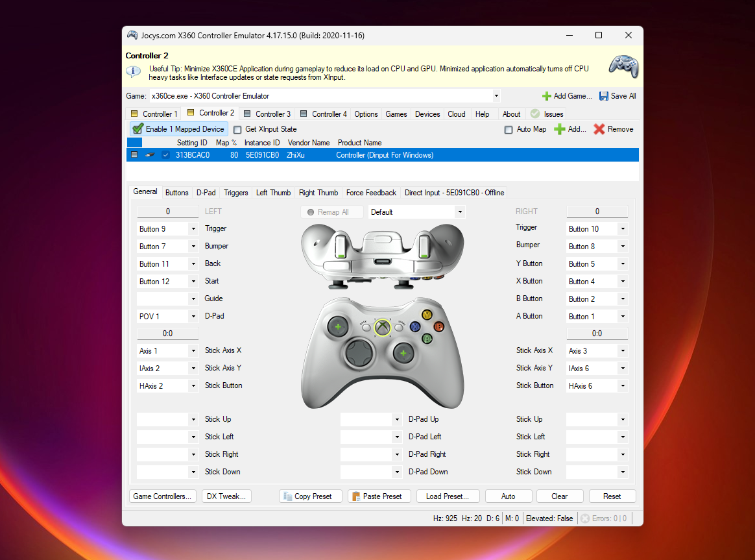This screenshot has width=755, height=560.
Task: Click the left trigger value bar showing 0
Action: (167, 212)
